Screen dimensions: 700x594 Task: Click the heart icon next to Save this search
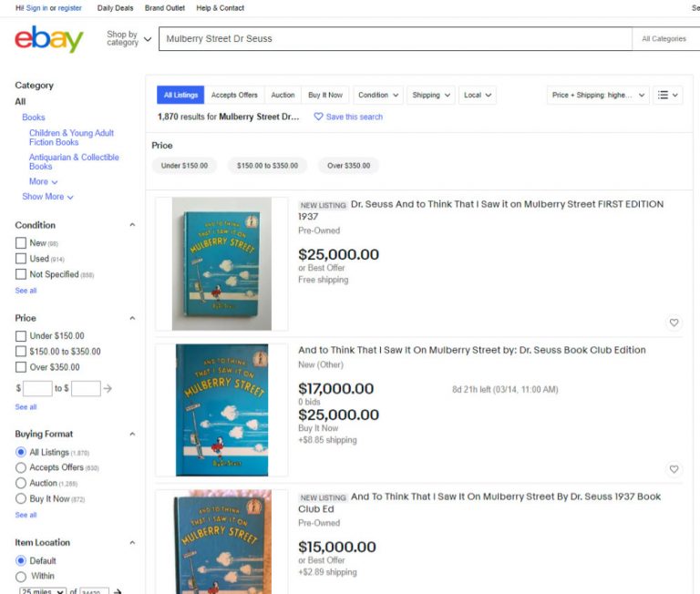(x=318, y=117)
